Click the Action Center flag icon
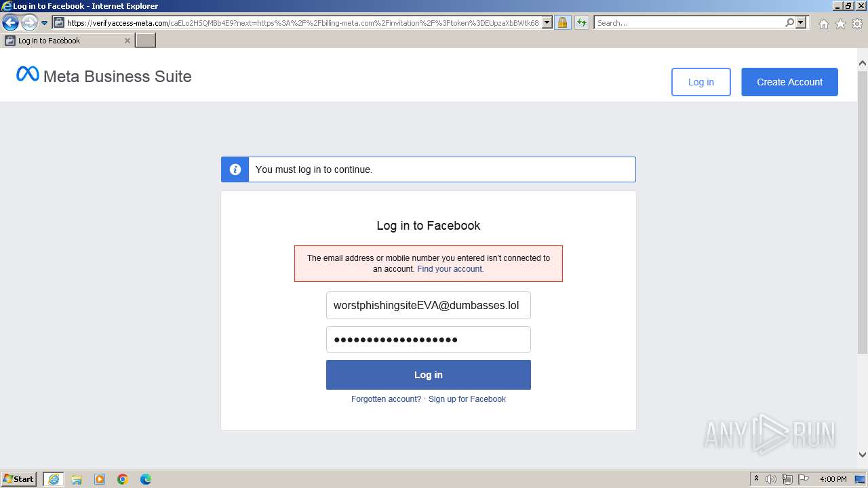The image size is (868, 488). point(804,479)
